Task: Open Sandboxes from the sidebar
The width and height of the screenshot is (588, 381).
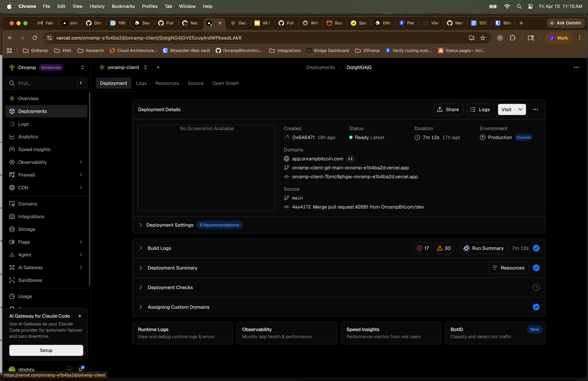Action: 30,280
